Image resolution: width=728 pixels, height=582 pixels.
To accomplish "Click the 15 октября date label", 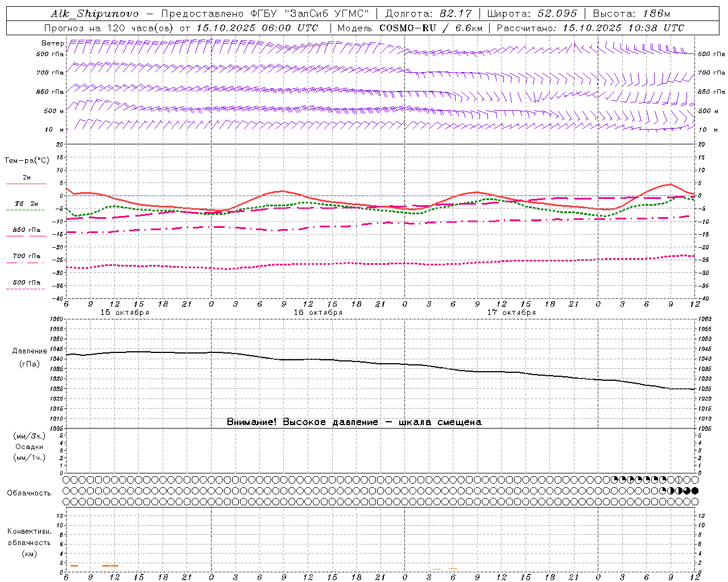I will [x=125, y=313].
